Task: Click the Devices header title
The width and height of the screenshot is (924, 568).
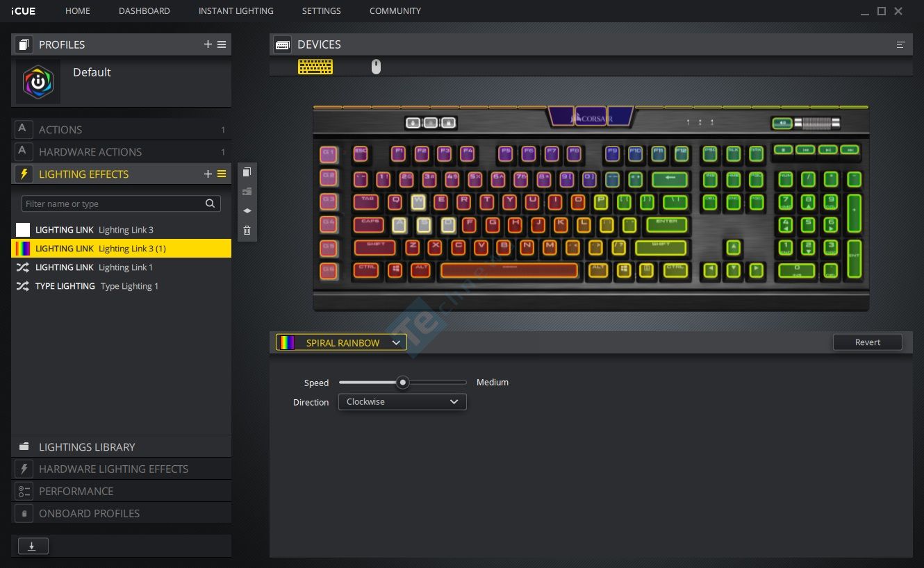Action: pyautogui.click(x=319, y=44)
